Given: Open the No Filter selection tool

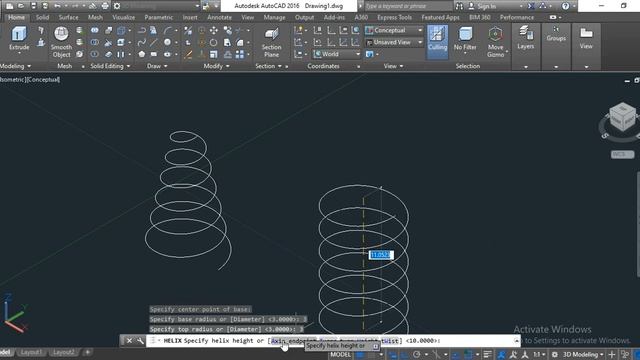Looking at the screenshot, I should [465, 39].
